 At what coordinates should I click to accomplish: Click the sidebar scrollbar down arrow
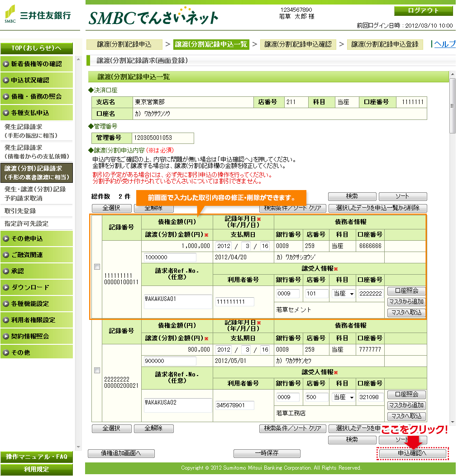click(x=79, y=447)
